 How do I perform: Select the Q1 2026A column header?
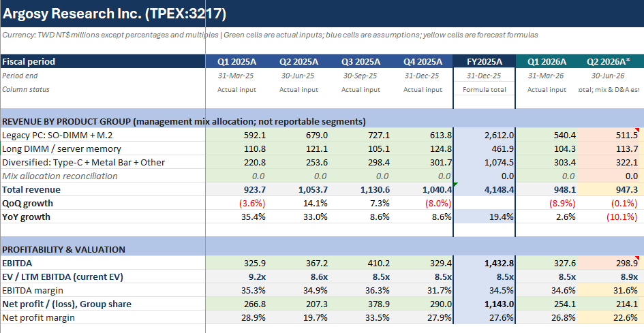[547, 61]
